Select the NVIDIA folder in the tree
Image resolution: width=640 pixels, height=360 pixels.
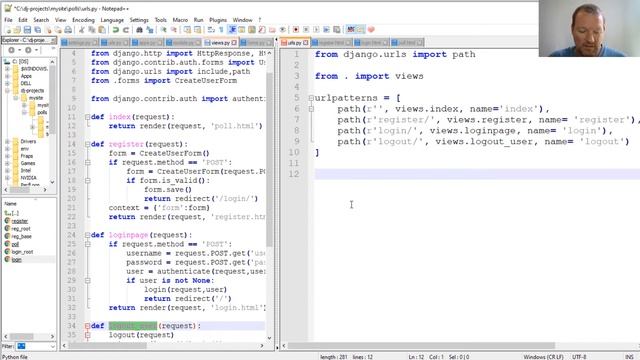(29, 178)
